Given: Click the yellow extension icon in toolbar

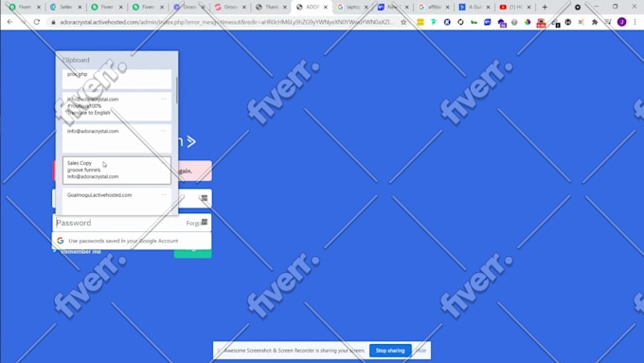Looking at the screenshot, I should [420, 22].
